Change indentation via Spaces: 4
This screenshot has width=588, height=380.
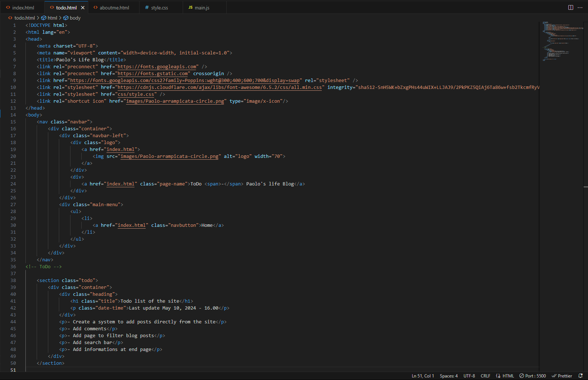point(449,376)
